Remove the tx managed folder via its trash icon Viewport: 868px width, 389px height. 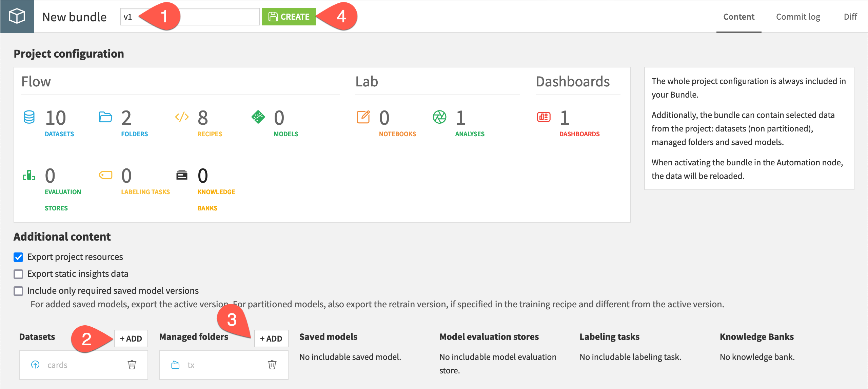click(272, 365)
